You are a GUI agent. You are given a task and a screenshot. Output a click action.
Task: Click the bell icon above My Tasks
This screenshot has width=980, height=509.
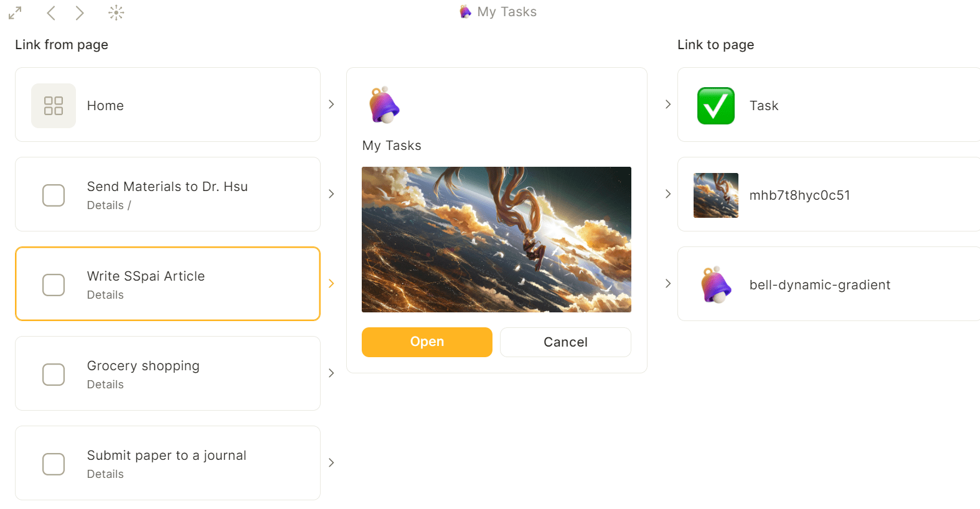[384, 105]
